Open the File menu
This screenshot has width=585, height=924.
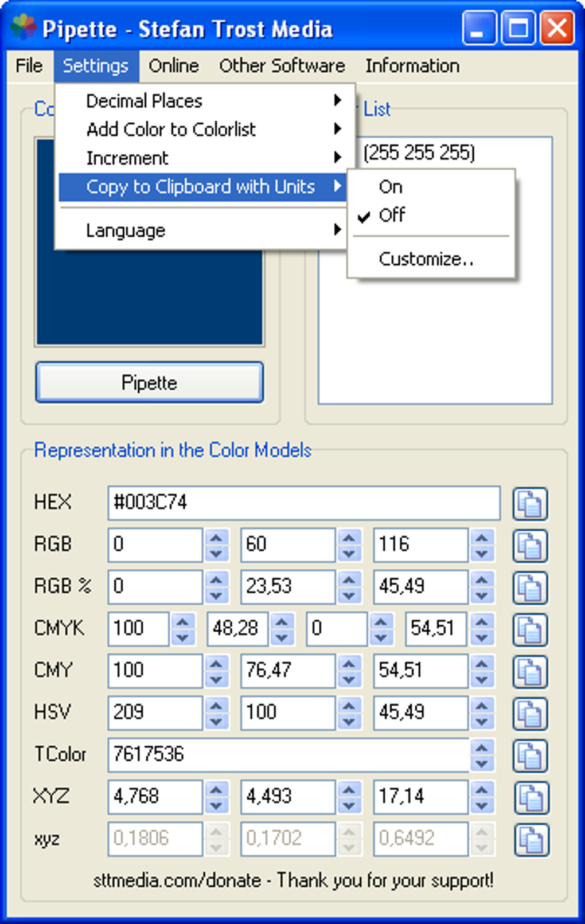(29, 66)
